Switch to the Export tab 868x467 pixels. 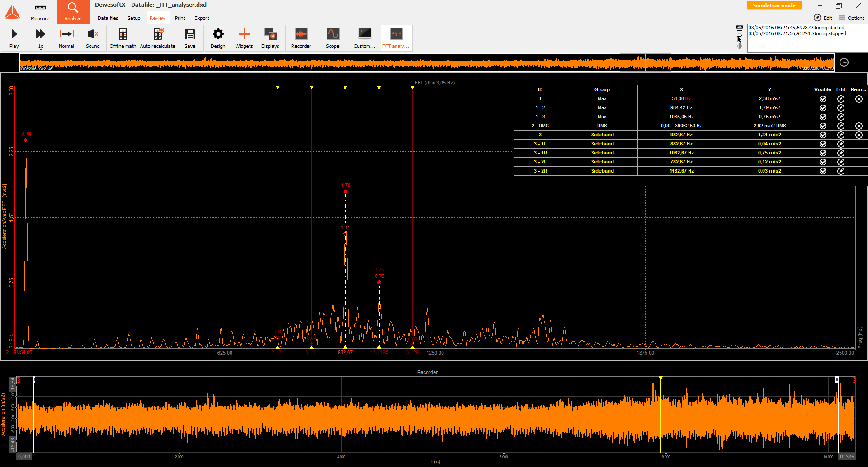pyautogui.click(x=202, y=18)
